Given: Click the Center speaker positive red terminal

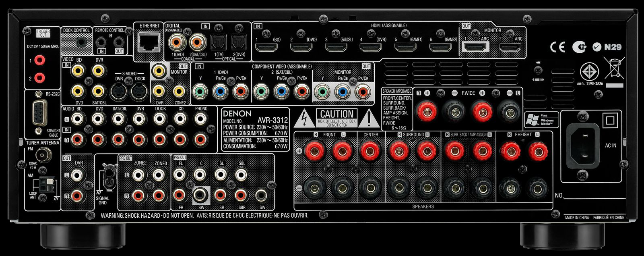Looking at the screenshot, I should [368, 151].
